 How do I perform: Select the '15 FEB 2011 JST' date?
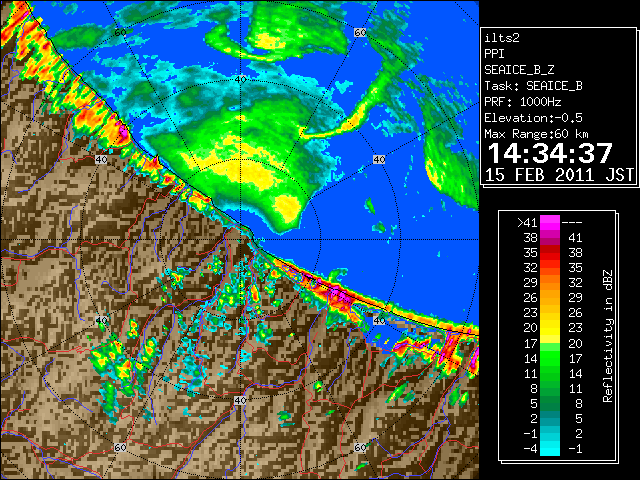coord(559,175)
